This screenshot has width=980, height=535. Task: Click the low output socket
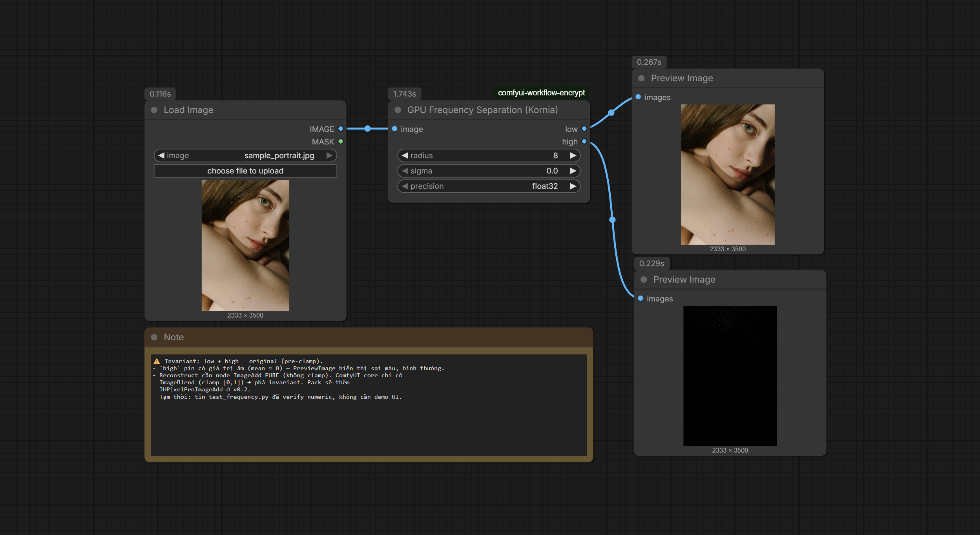pos(584,129)
